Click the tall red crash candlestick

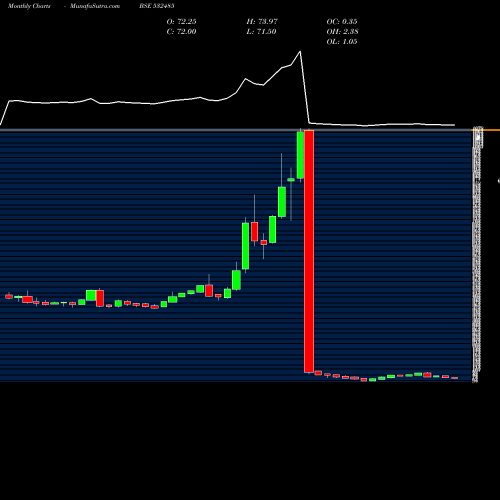309,251
